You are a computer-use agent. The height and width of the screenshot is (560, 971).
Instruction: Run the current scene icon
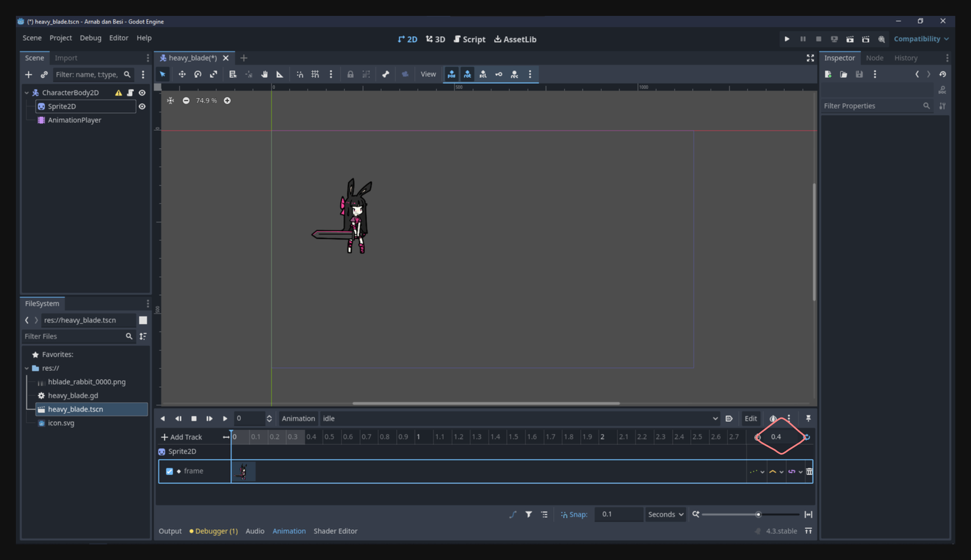[x=850, y=39]
